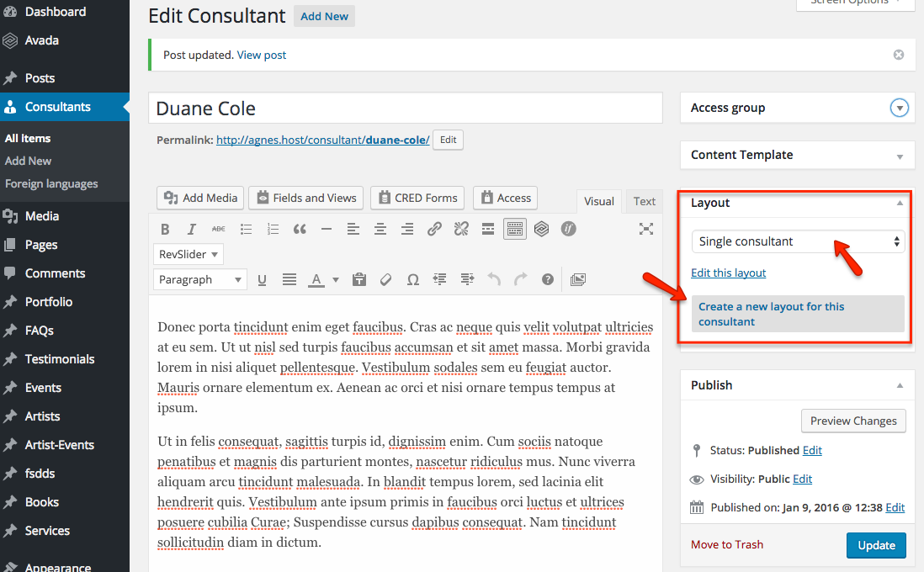The height and width of the screenshot is (572, 924).
Task: Underline the selected text
Action: coord(263,280)
